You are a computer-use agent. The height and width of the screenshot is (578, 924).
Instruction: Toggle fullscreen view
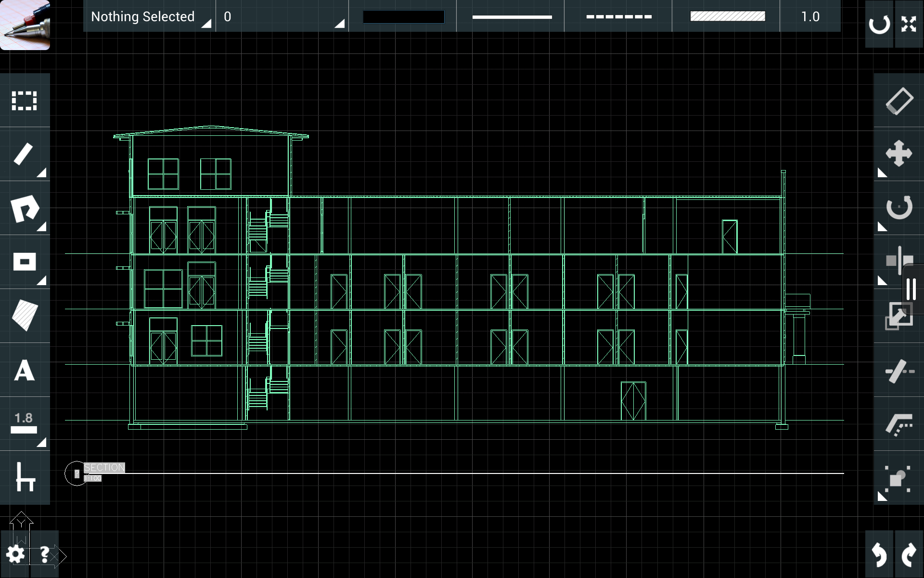click(909, 24)
